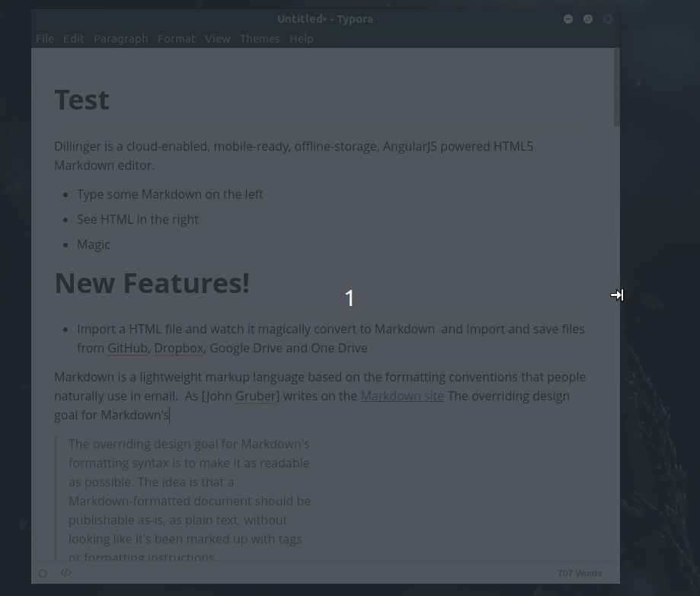Click the New Features! heading
Viewport: 700px width, 596px height.
click(152, 282)
